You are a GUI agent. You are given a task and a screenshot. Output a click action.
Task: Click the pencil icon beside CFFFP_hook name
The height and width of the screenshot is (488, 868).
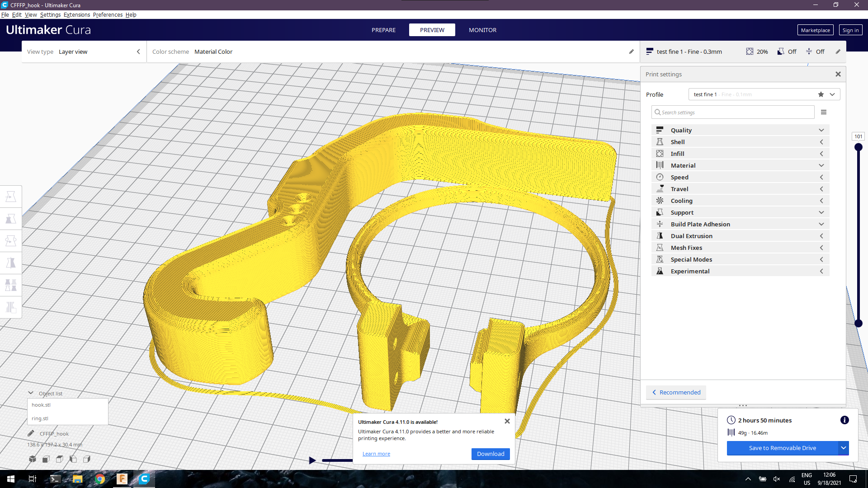[31, 433]
